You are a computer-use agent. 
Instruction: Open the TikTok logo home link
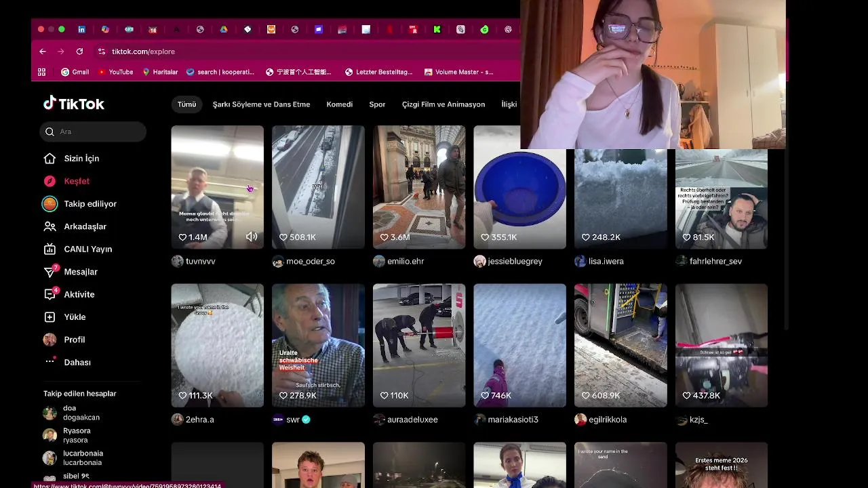coord(74,104)
